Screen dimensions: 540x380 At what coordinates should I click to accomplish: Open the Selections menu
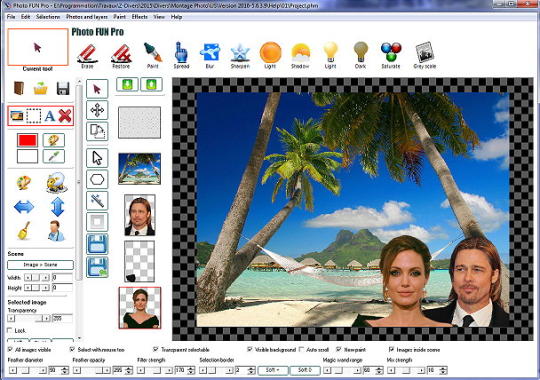(x=48, y=17)
